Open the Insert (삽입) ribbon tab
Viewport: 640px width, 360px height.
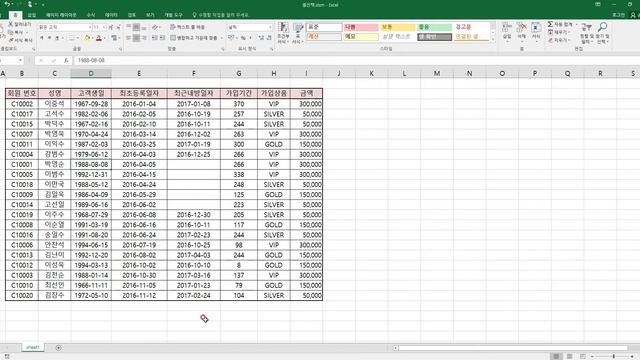click(31, 15)
